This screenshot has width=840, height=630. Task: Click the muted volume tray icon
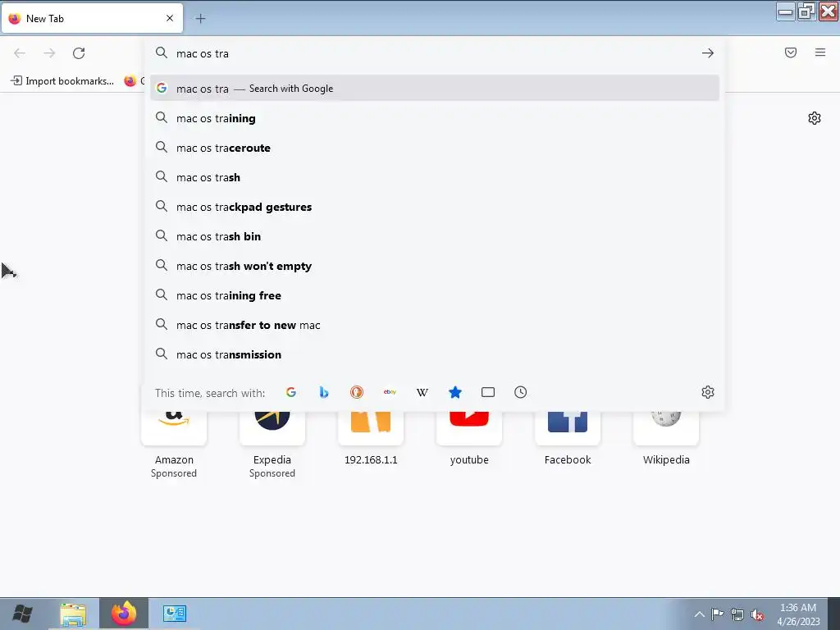pyautogui.click(x=757, y=614)
